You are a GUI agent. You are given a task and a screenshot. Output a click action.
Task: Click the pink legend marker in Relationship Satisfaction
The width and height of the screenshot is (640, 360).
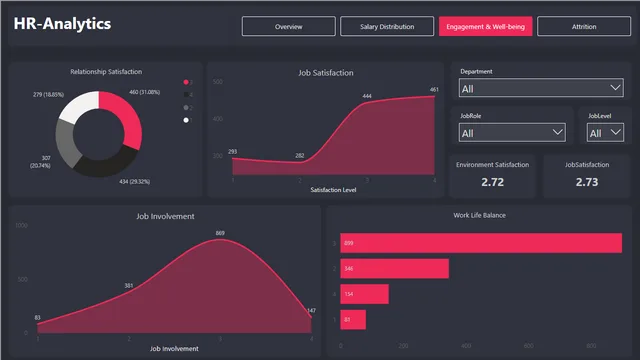(x=186, y=82)
